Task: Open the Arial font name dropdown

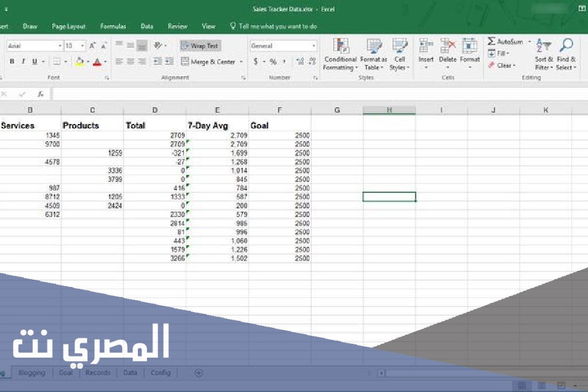Action: tap(60, 46)
